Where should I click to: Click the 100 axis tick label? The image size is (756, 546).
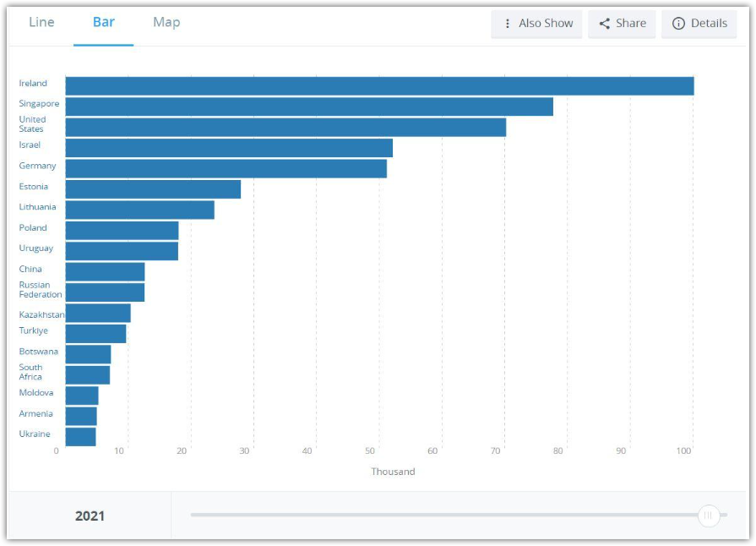tap(683, 451)
